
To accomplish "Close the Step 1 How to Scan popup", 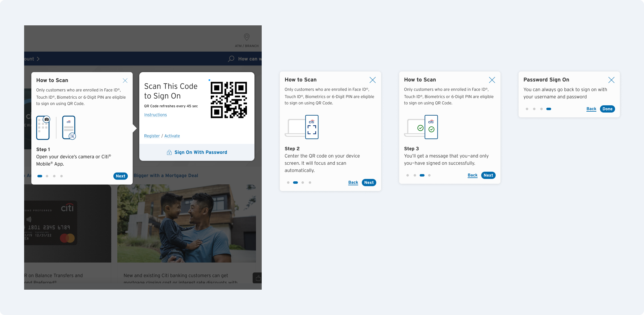I will 125,81.
